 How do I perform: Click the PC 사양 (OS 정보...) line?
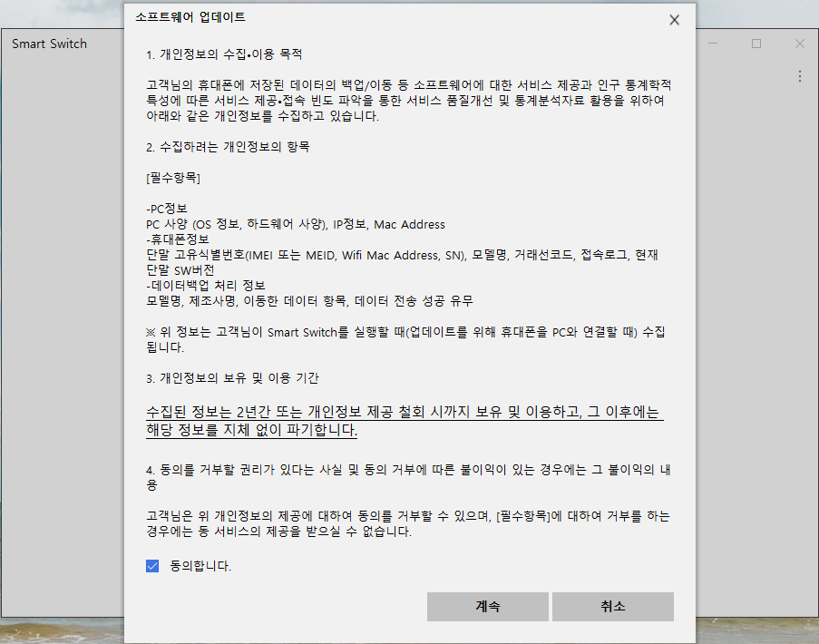tap(296, 224)
